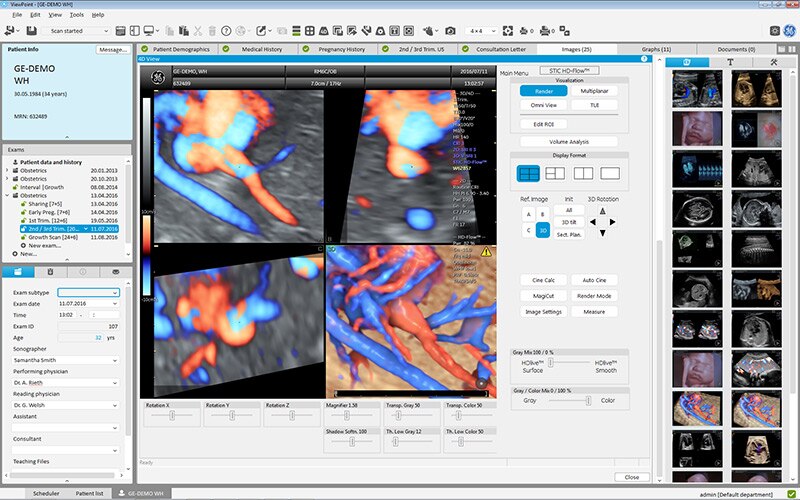Screen dimensions: 800x500
Task: Select the 3D reference image button
Action: tap(543, 230)
